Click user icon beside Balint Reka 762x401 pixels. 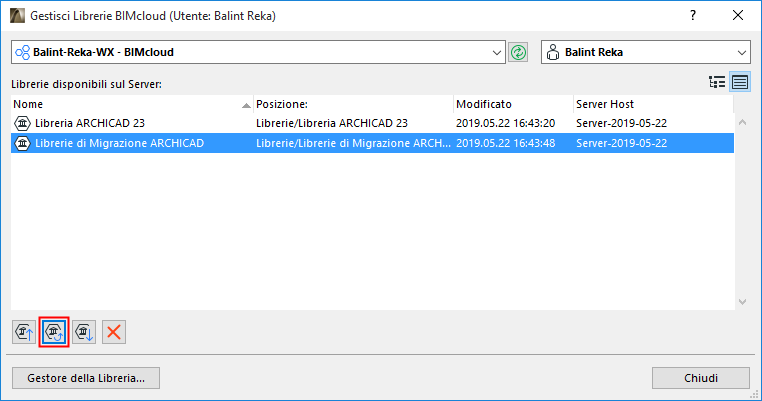pyautogui.click(x=553, y=52)
